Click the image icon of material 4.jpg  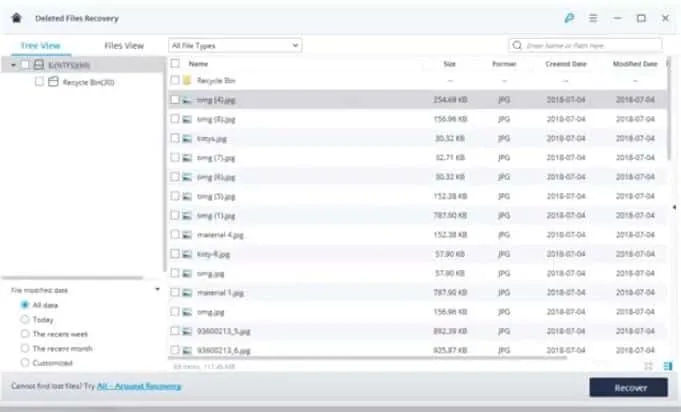pyautogui.click(x=187, y=235)
